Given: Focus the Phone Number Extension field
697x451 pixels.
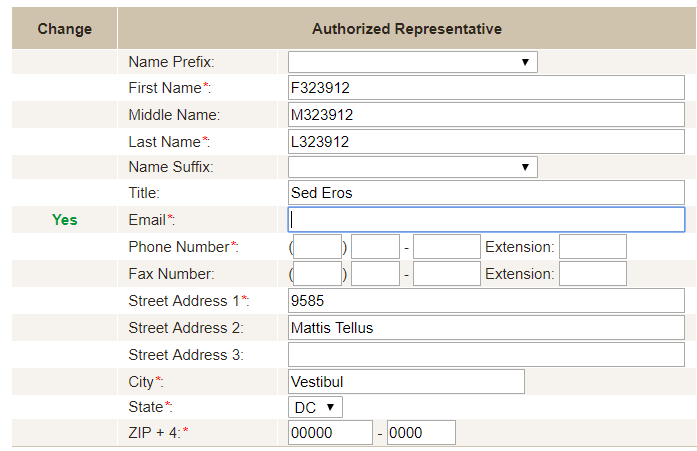Looking at the screenshot, I should click(592, 247).
